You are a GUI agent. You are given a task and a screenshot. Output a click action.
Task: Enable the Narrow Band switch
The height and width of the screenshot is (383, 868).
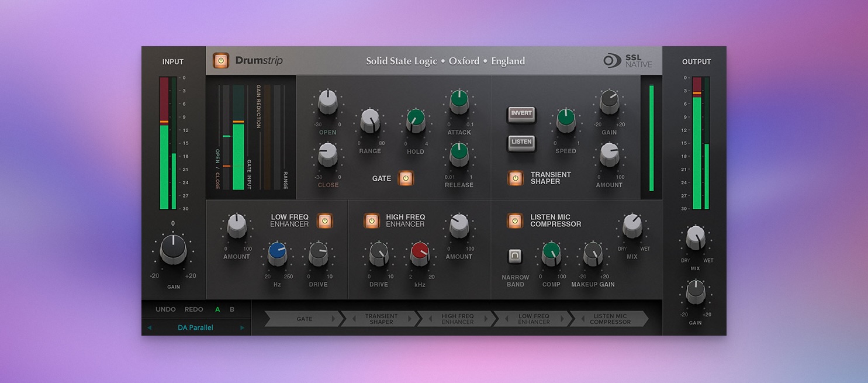(515, 256)
